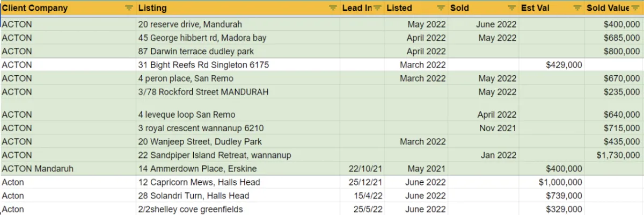The image size is (644, 215).
Task: Select the Listing column header label
Action: coord(152,8)
